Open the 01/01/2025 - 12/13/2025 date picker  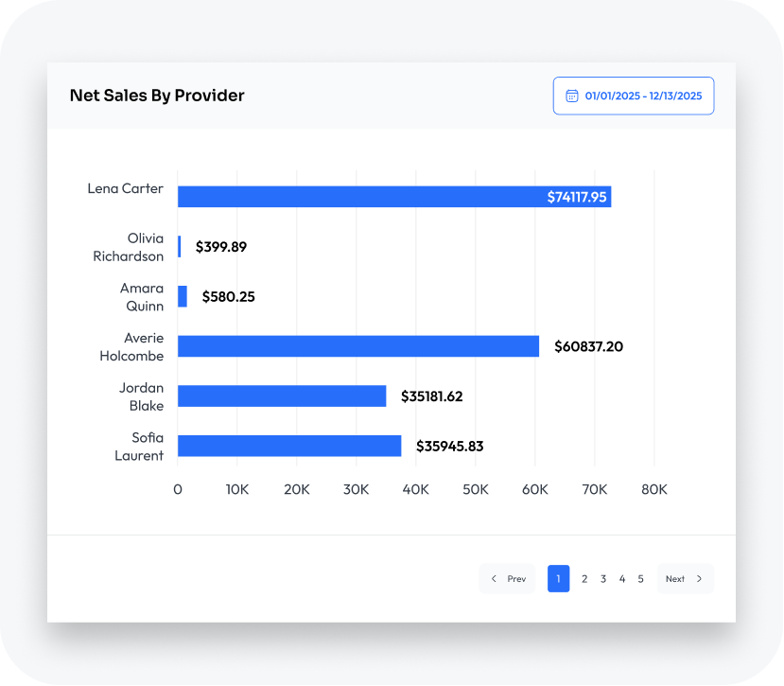click(634, 96)
